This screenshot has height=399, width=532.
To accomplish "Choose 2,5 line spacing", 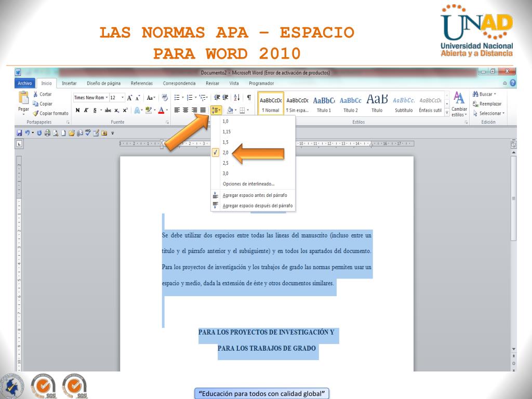I will point(253,163).
